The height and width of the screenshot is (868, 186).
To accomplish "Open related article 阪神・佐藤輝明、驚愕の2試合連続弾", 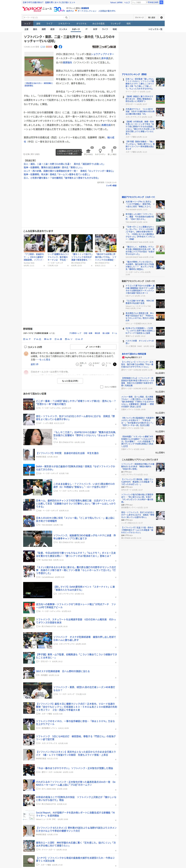I will [53, 168].
